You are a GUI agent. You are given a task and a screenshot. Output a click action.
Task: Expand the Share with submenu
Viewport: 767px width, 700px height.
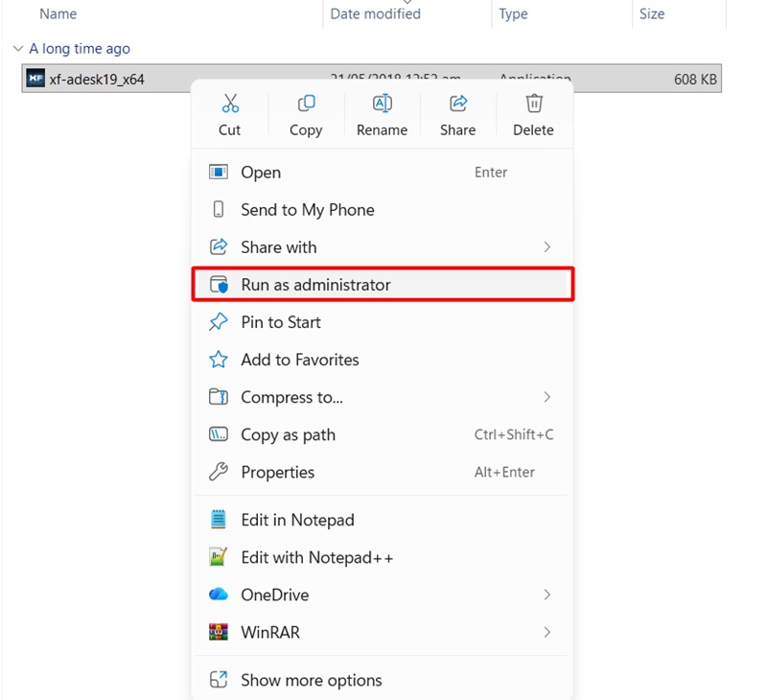pos(278,246)
